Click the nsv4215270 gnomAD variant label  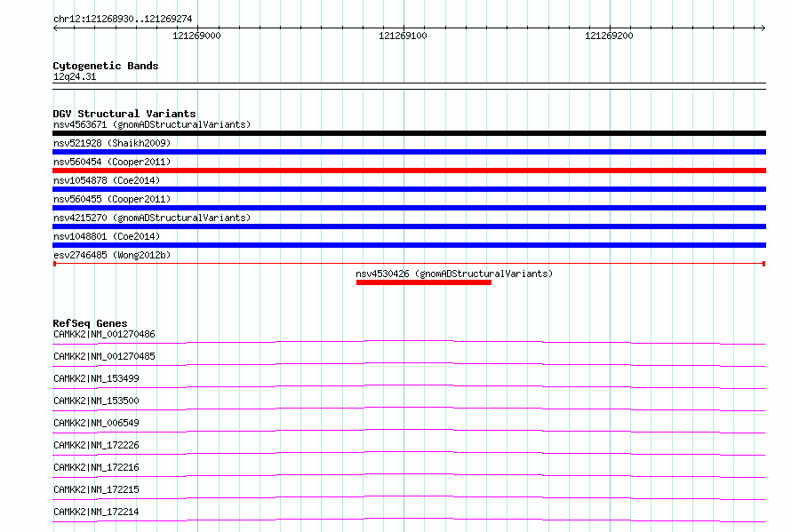click(x=152, y=218)
